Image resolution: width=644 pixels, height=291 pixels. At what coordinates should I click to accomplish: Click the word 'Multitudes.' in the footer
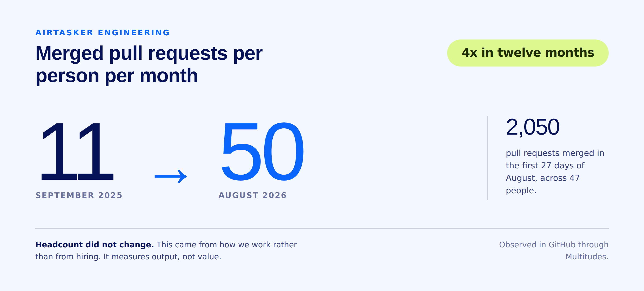pos(587,257)
